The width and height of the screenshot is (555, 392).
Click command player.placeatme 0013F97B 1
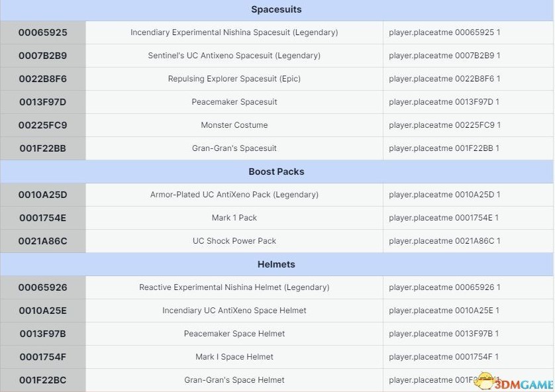coord(444,334)
